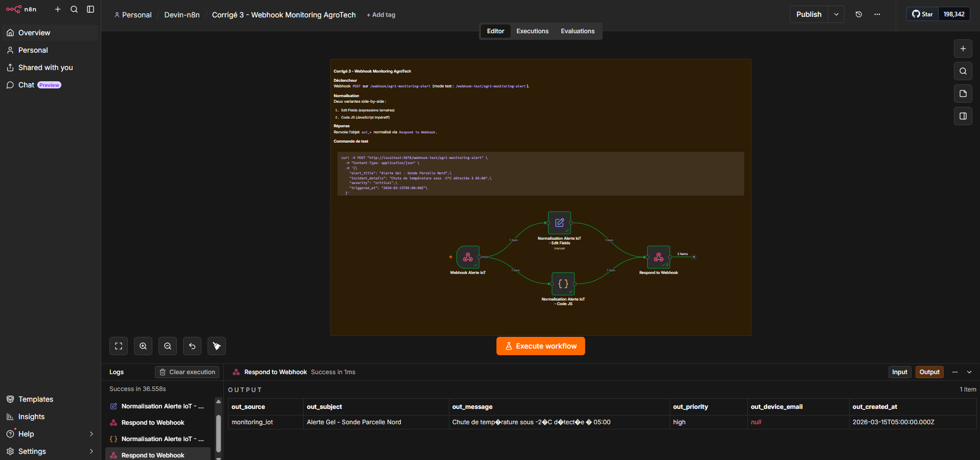Open the Publish dropdown arrow

tap(836, 14)
